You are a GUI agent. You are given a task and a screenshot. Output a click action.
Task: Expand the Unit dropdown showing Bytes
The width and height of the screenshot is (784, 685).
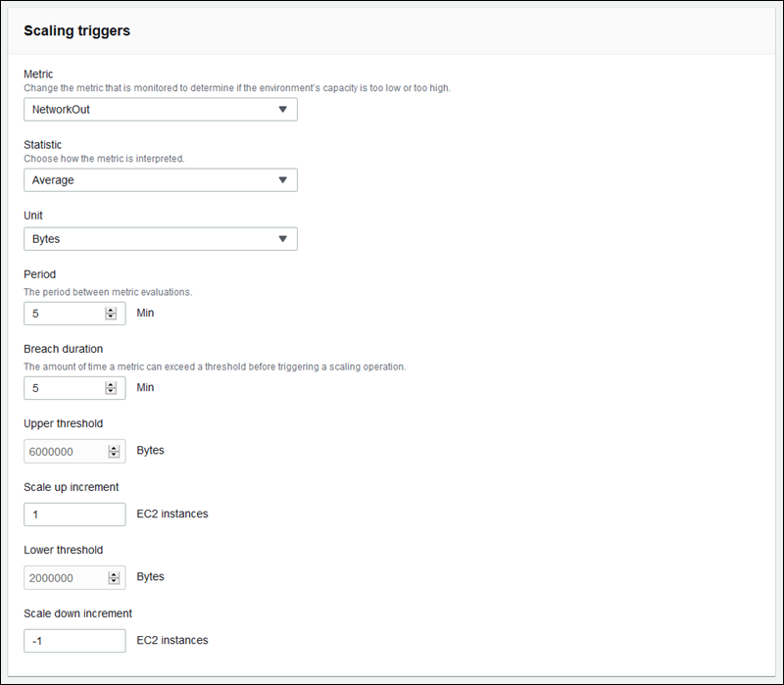147,239
